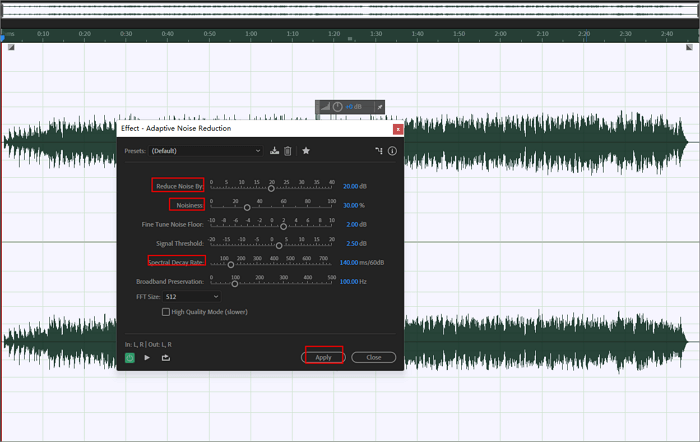Open the effect info help icon
The width and height of the screenshot is (700, 442).
coord(392,151)
